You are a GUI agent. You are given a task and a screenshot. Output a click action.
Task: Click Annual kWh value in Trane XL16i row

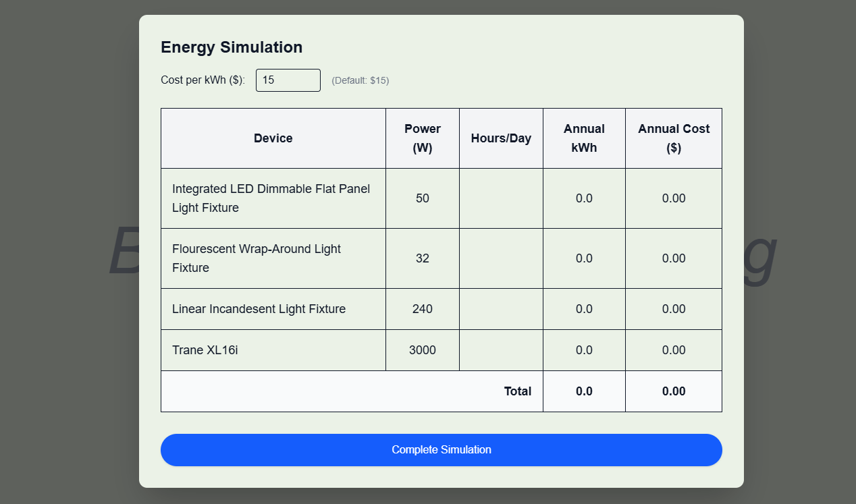(x=584, y=350)
